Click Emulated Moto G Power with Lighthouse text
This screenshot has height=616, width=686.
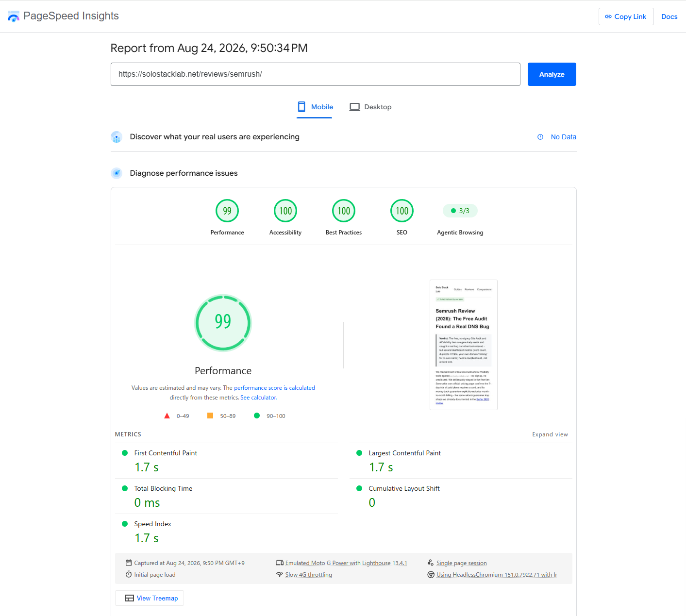click(x=346, y=563)
